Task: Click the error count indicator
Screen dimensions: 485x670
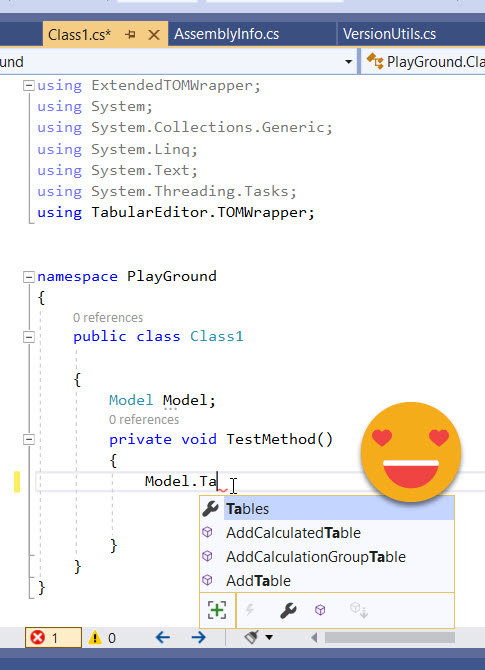Action: [x=53, y=638]
